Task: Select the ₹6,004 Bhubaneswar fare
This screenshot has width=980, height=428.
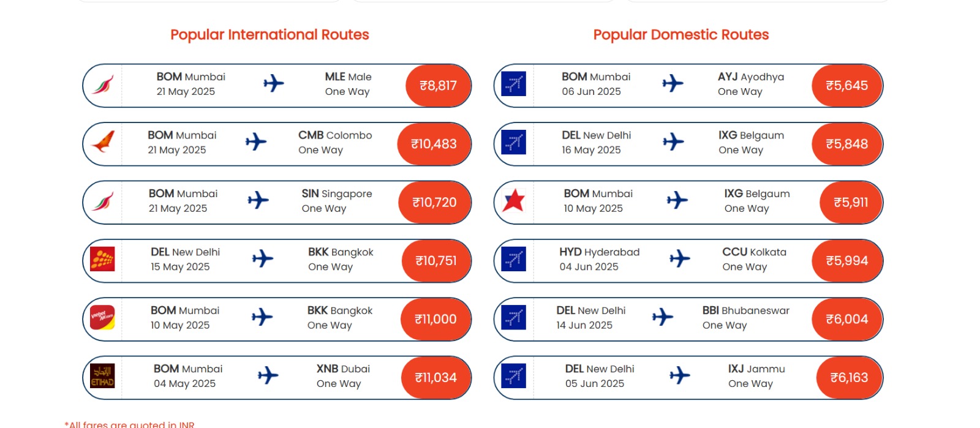Action: click(847, 319)
